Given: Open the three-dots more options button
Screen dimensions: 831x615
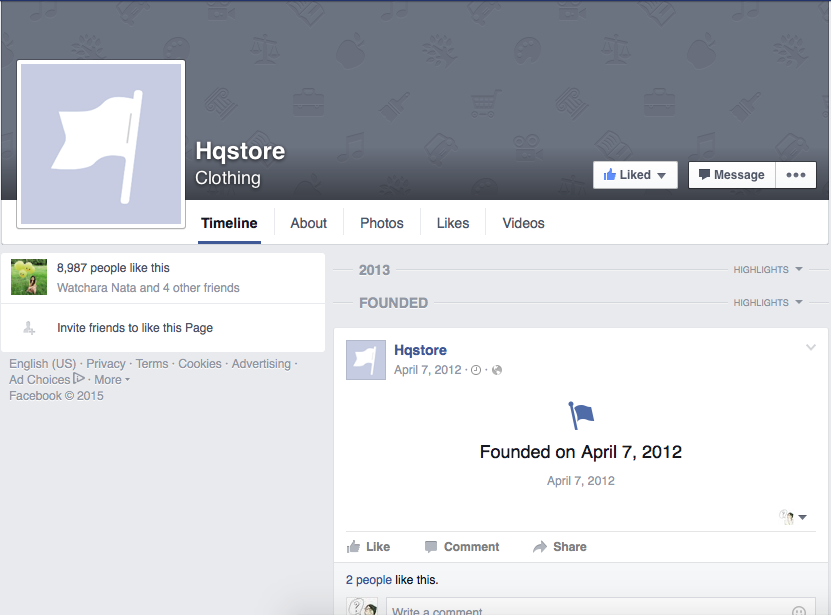Looking at the screenshot, I should [x=795, y=175].
